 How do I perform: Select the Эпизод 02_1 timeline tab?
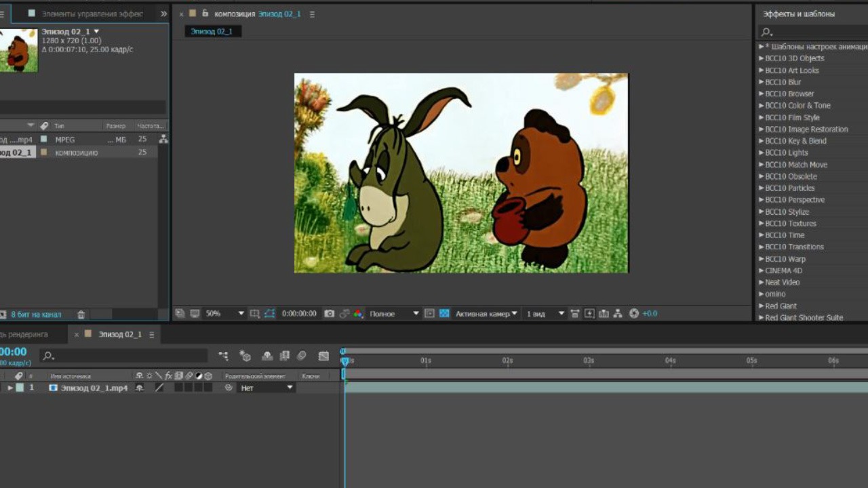point(120,334)
